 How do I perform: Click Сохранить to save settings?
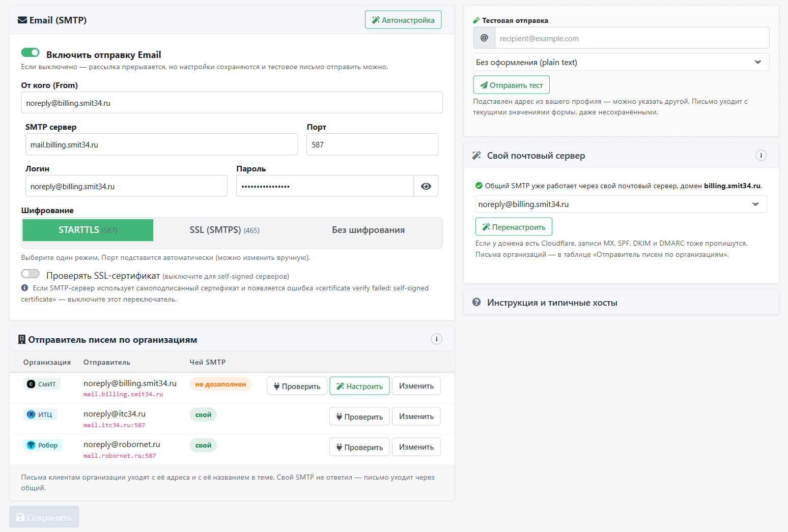pyautogui.click(x=44, y=517)
